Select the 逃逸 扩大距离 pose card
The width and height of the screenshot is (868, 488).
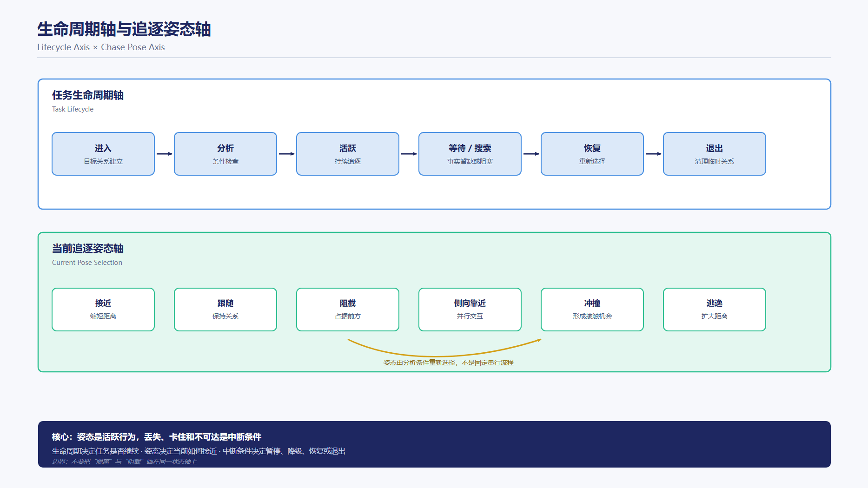[x=715, y=310]
